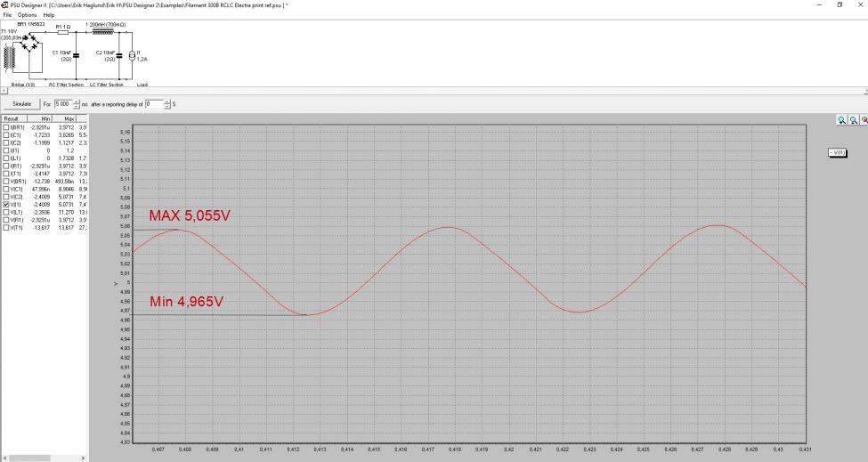Click results list scrollbar right arrow
This screenshot has height=462, width=868.
pyautogui.click(x=83, y=458)
